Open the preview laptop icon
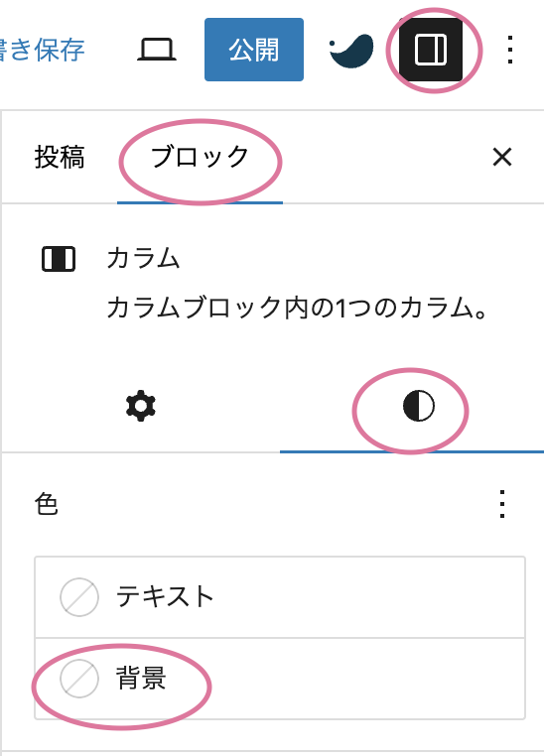544x756 pixels. [157, 50]
